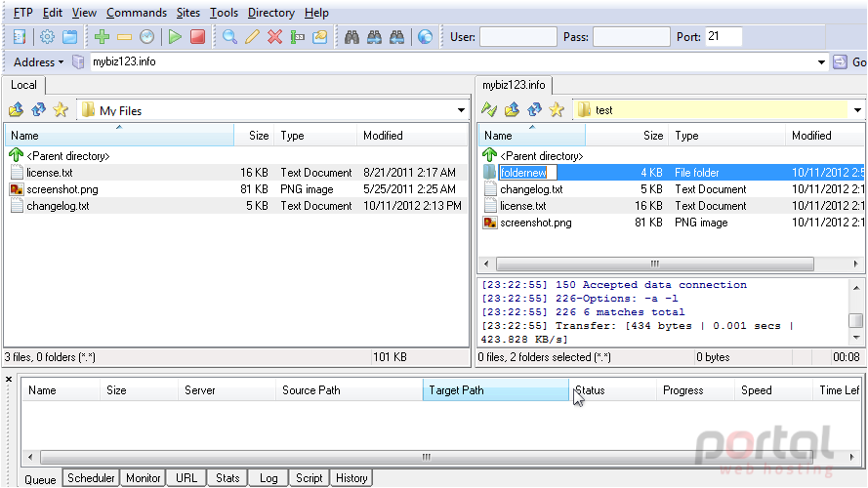This screenshot has width=868, height=488.
Task: Close the queue panel with X
Action: click(x=9, y=379)
